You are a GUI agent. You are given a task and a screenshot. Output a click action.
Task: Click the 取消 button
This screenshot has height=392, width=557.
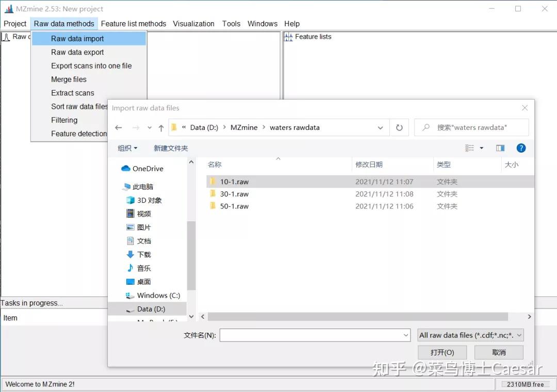498,352
